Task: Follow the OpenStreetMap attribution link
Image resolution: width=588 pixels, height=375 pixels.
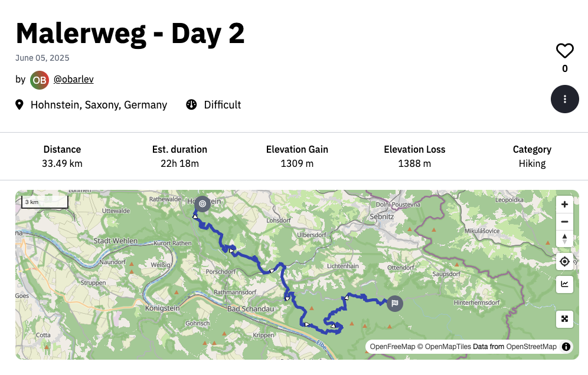Action: coord(531,347)
